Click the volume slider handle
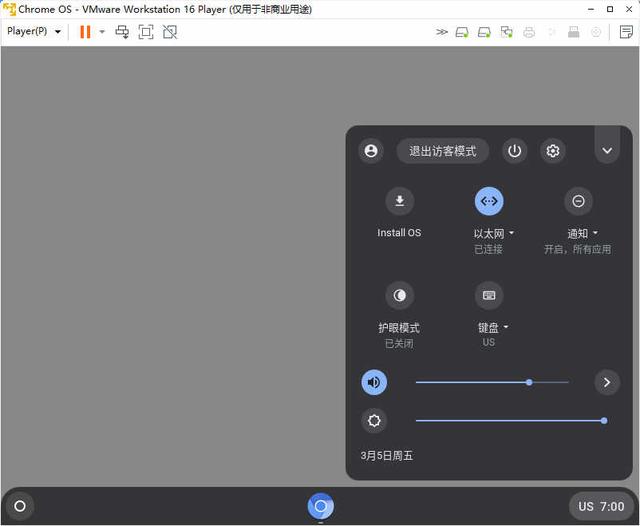This screenshot has width=640, height=526. [529, 382]
